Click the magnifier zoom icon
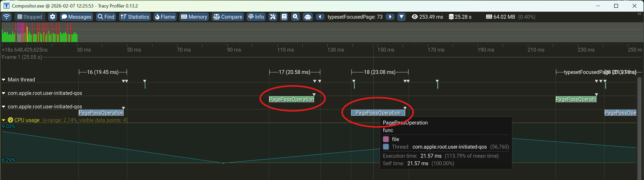This screenshot has height=180, width=644. [295, 17]
